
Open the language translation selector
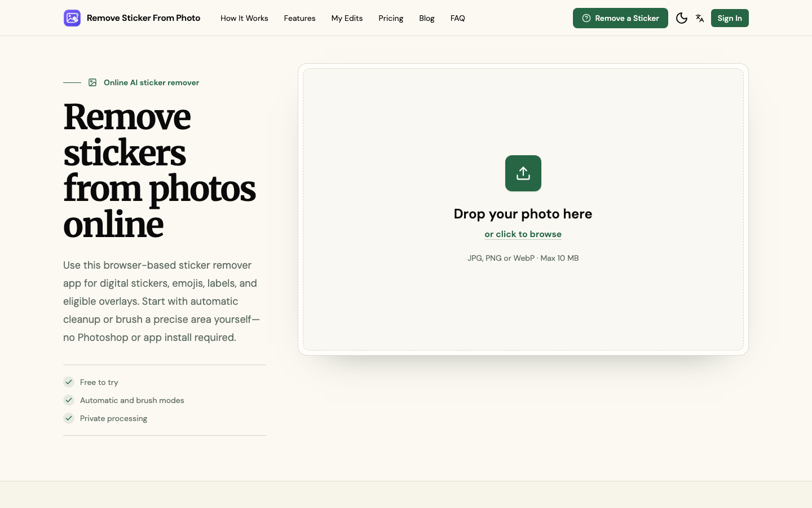(700, 18)
